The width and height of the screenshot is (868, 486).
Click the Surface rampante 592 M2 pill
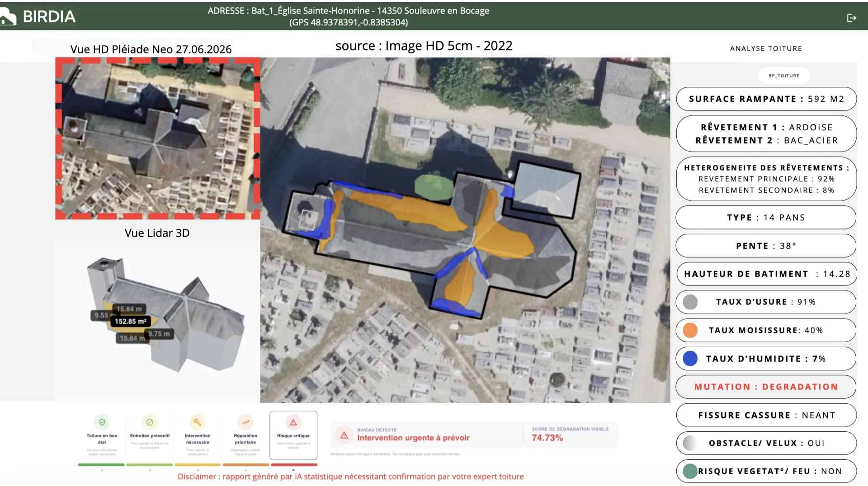point(766,99)
